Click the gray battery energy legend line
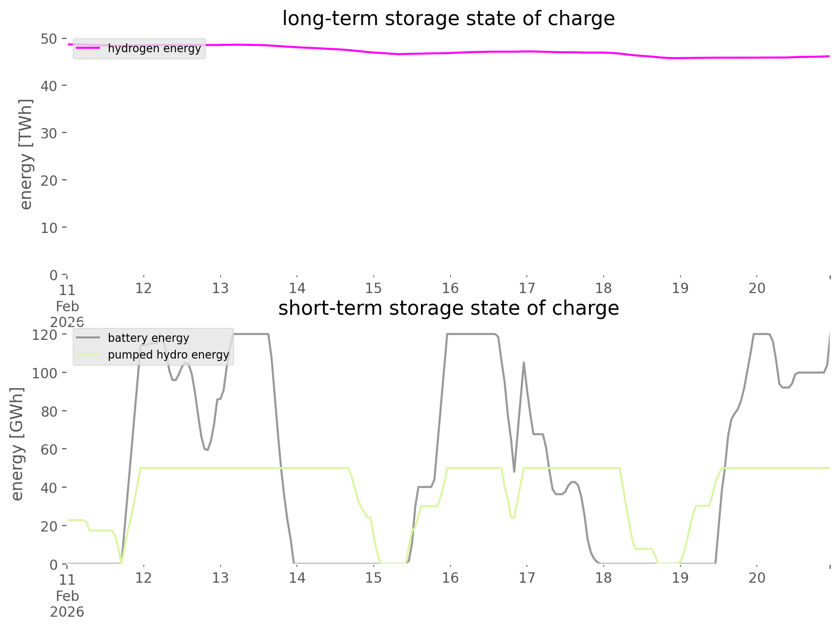 89,338
